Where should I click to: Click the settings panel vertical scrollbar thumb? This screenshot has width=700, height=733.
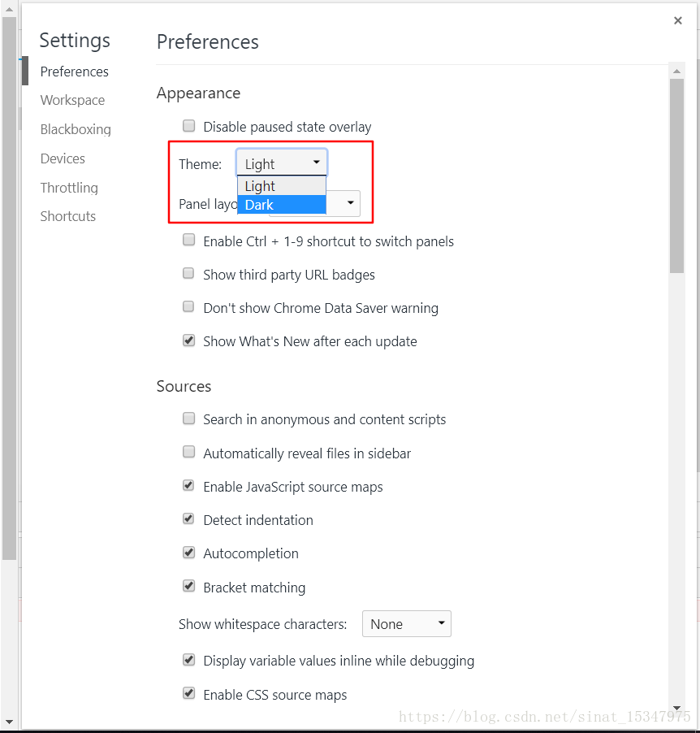pyautogui.click(x=676, y=175)
